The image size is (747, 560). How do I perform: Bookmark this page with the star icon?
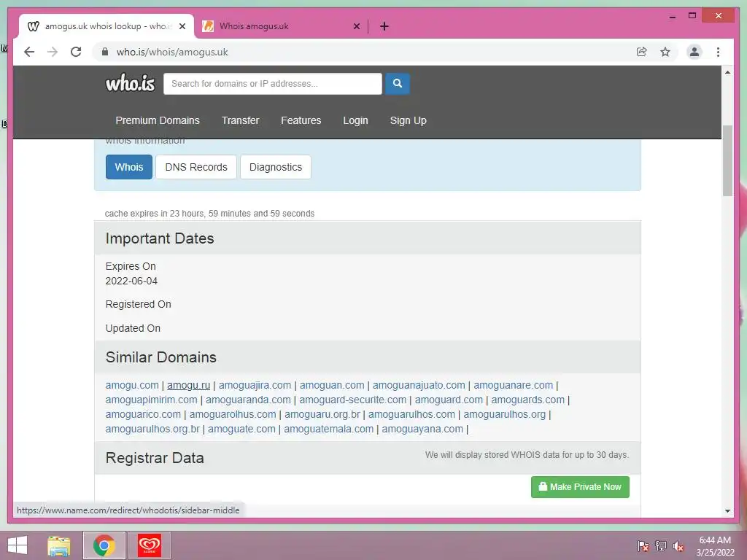[665, 52]
